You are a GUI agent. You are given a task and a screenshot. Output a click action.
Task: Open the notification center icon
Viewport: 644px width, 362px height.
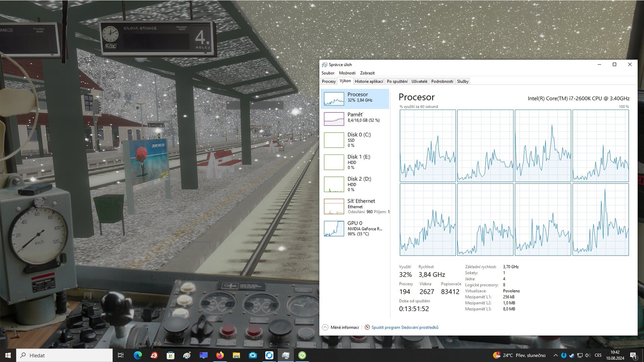click(633, 356)
